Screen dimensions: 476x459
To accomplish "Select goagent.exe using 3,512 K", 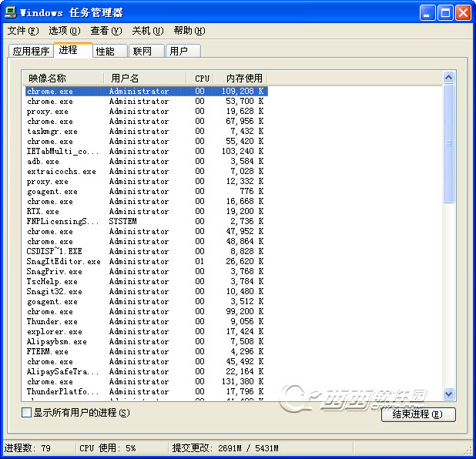I will [146, 301].
